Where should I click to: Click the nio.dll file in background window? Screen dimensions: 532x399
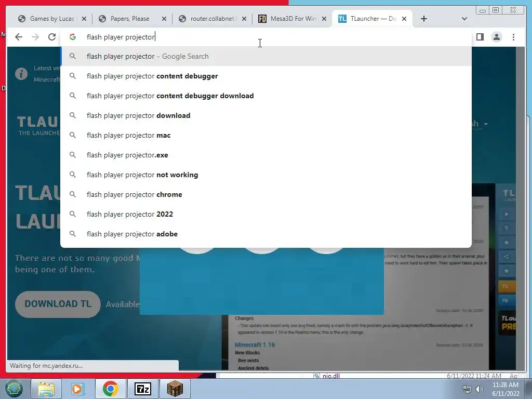pos(331,376)
